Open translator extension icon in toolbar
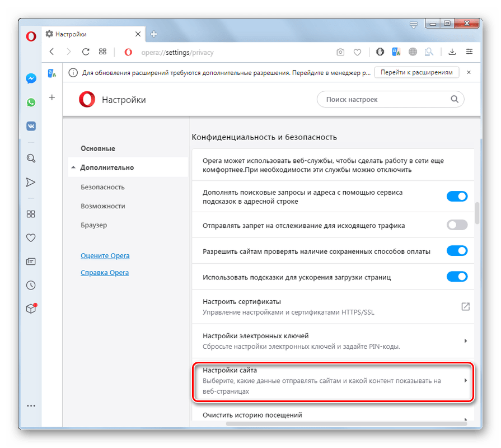The image size is (501, 448). click(396, 52)
